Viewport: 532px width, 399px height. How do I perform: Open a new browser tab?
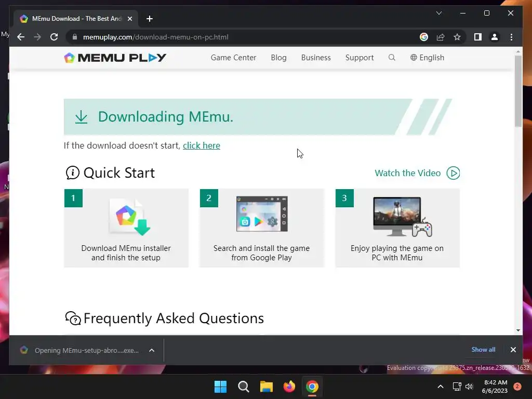tap(150, 19)
